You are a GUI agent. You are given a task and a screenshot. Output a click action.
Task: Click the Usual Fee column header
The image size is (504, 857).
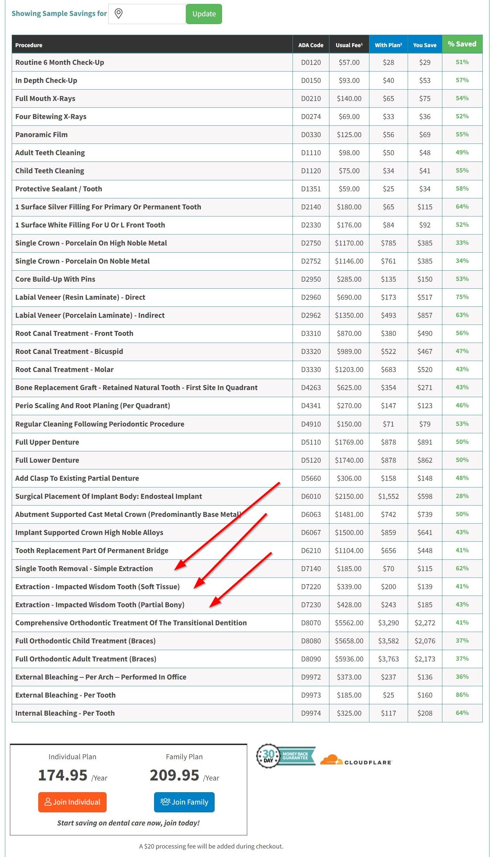pyautogui.click(x=349, y=45)
